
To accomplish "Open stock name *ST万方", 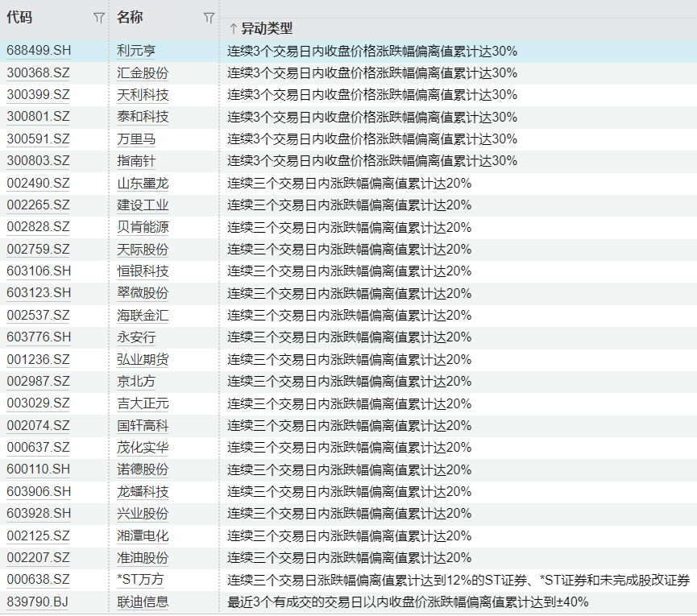I will (x=140, y=580).
